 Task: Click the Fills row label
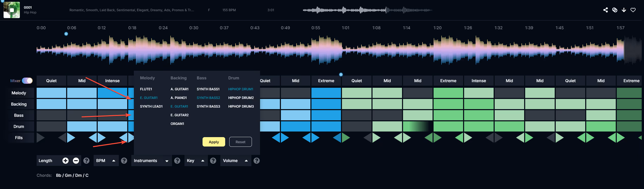[19, 138]
